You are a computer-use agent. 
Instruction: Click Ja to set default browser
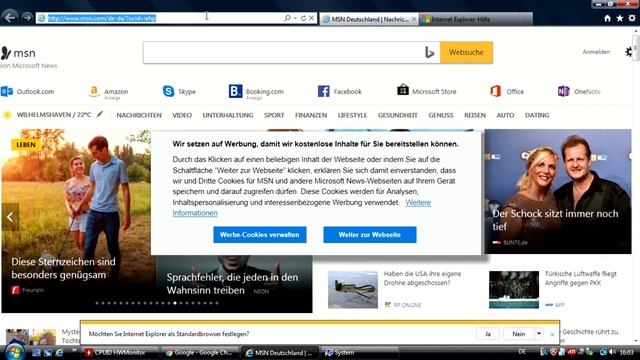pyautogui.click(x=488, y=334)
